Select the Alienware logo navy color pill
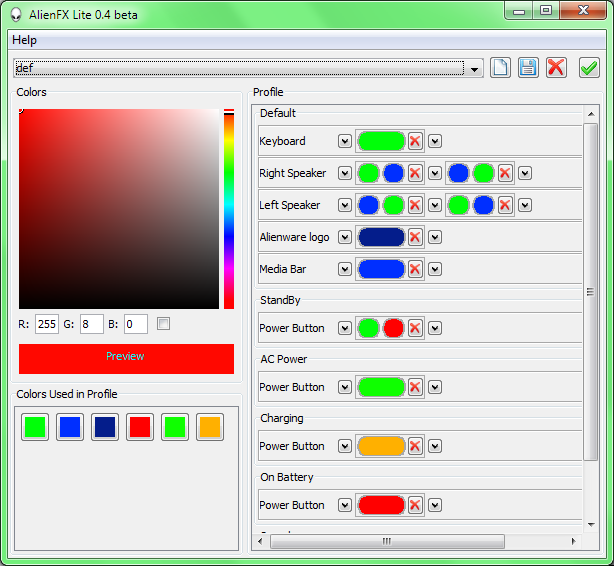614x566 pixels. [381, 237]
